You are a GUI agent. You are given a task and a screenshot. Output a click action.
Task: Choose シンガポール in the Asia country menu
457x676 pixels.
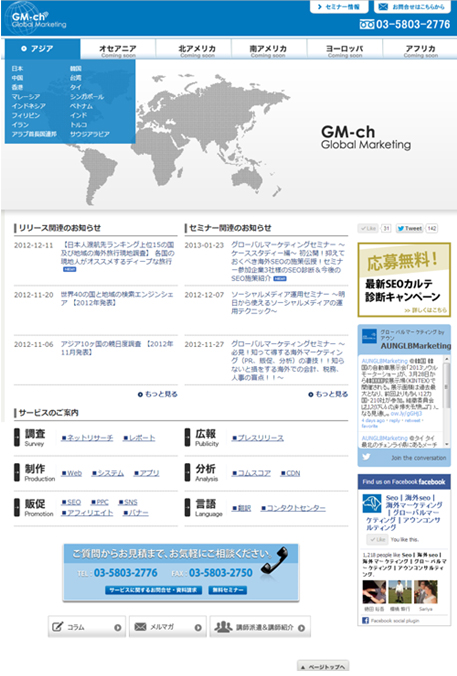(x=87, y=97)
